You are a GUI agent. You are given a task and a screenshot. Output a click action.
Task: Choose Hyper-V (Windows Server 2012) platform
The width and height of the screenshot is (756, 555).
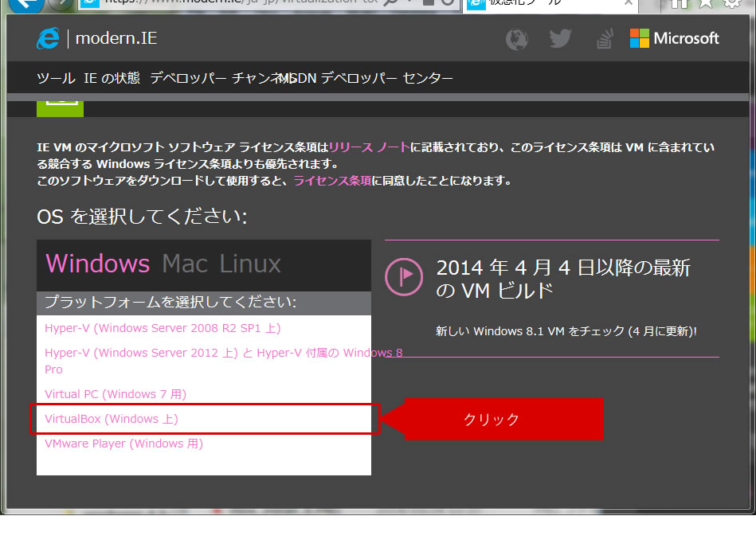(223, 361)
